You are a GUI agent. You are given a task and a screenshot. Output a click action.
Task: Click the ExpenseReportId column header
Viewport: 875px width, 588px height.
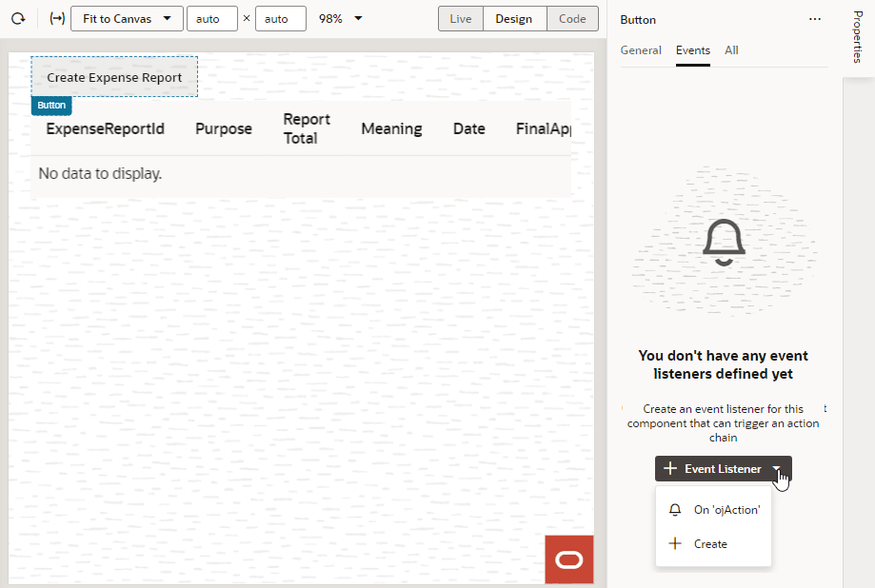105,128
